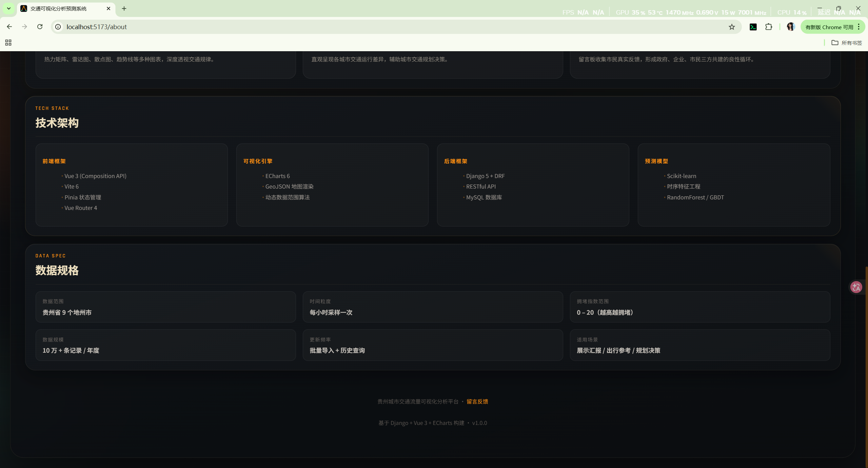Bookmark this page with the star icon
The height and width of the screenshot is (468, 868).
click(732, 27)
